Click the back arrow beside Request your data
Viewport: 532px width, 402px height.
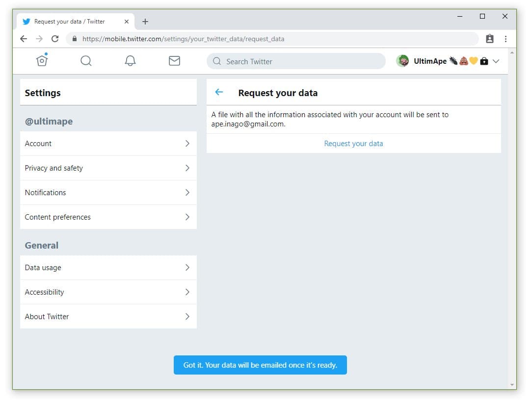tap(219, 92)
